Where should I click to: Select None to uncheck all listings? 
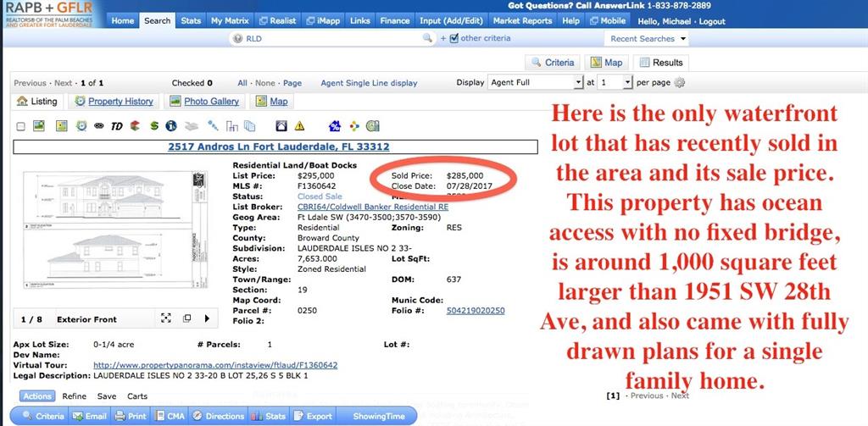[x=264, y=83]
